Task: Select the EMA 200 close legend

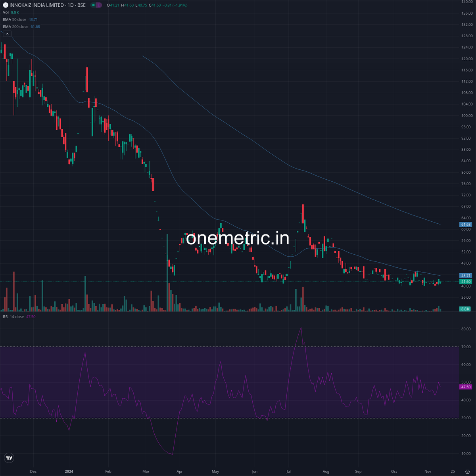Action: [x=21, y=27]
